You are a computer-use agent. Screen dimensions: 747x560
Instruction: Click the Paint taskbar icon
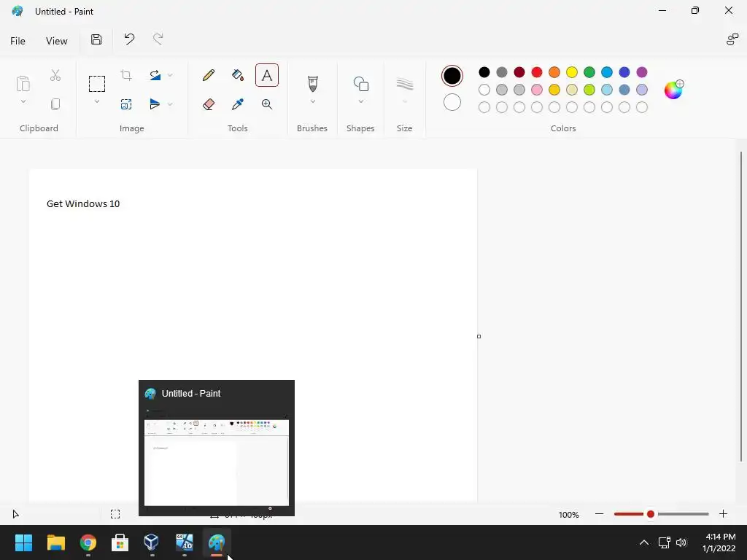217,542
